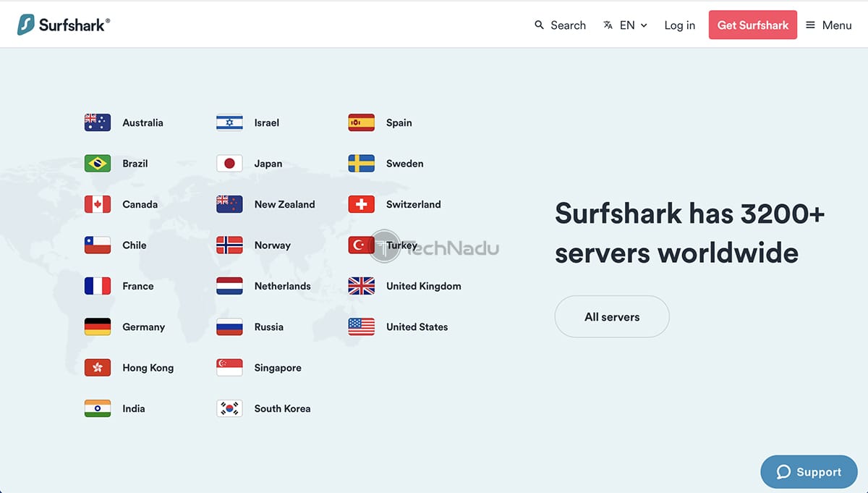868x493 pixels.
Task: Select the Japan country label
Action: [x=268, y=164]
